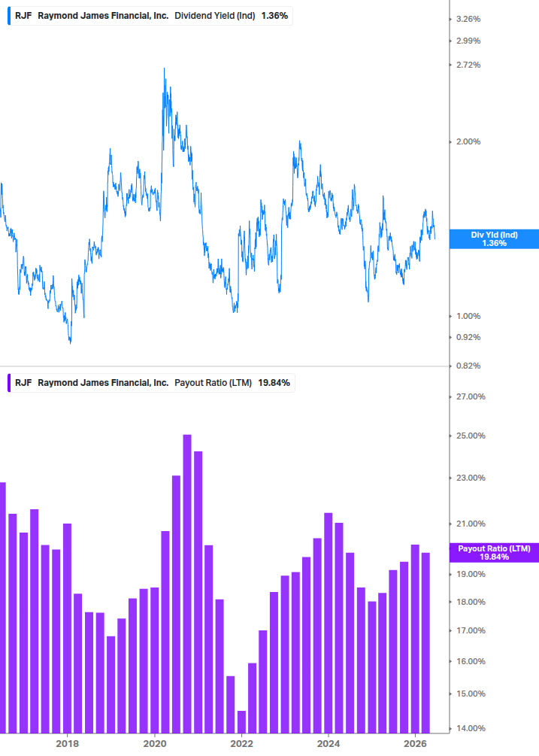Click the 27.00% payout axis label
The height and width of the screenshot is (756, 539).
(x=471, y=396)
